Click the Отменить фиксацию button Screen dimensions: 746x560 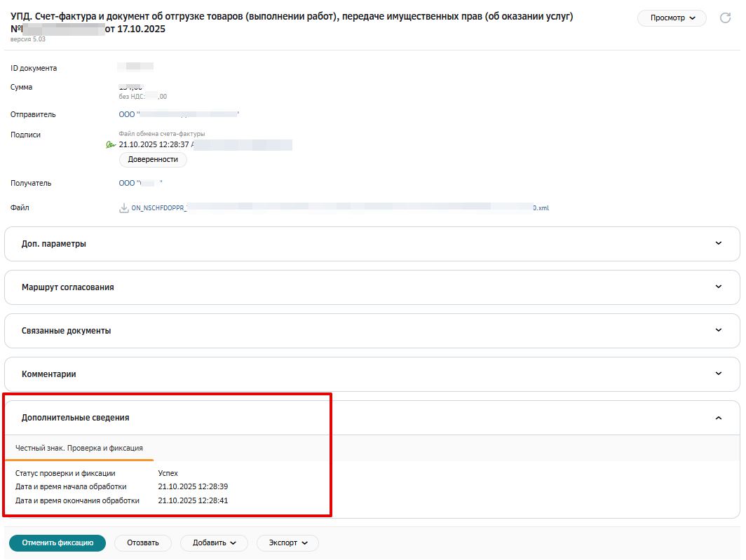click(x=57, y=543)
